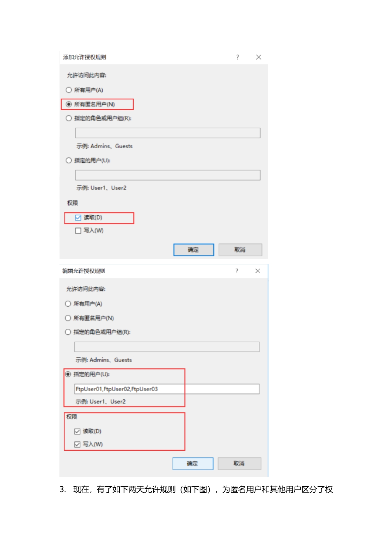Toggle 读取(D) checkbox in the edit dialog
The height and width of the screenshot is (554, 392).
(x=77, y=431)
